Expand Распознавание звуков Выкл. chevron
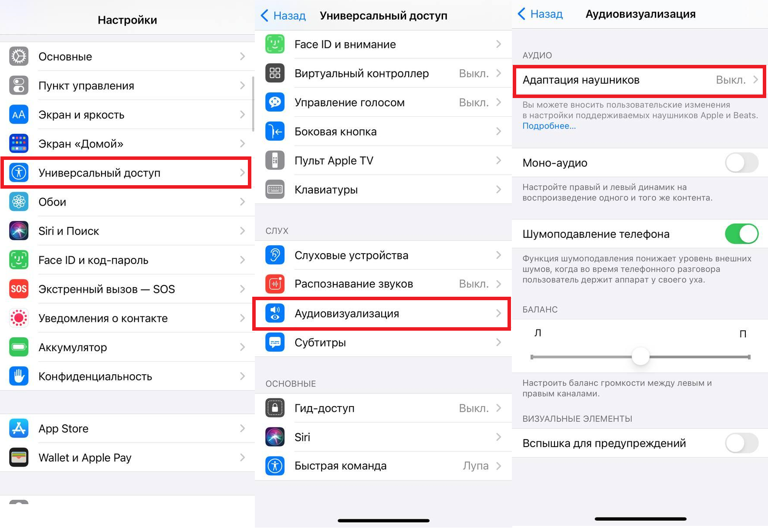This screenshot has height=532, width=768. pos(499,284)
